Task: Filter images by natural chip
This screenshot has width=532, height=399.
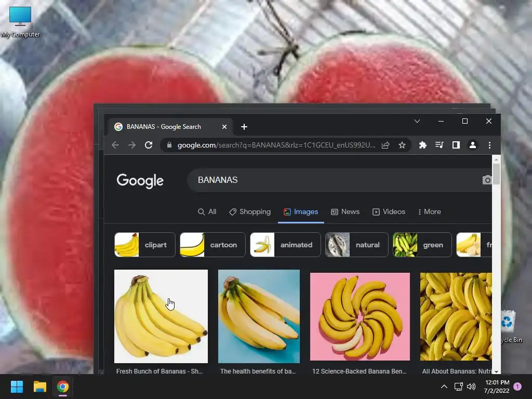Action: (x=356, y=245)
